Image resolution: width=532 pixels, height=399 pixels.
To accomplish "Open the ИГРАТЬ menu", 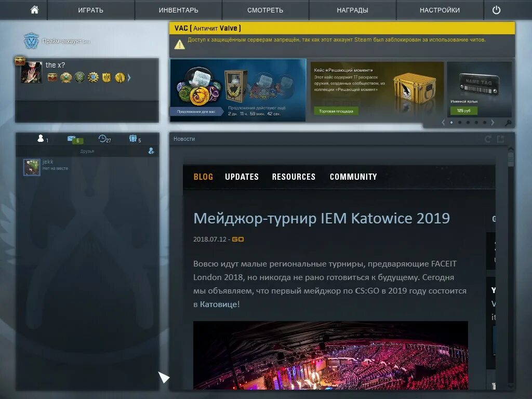I will (90, 10).
